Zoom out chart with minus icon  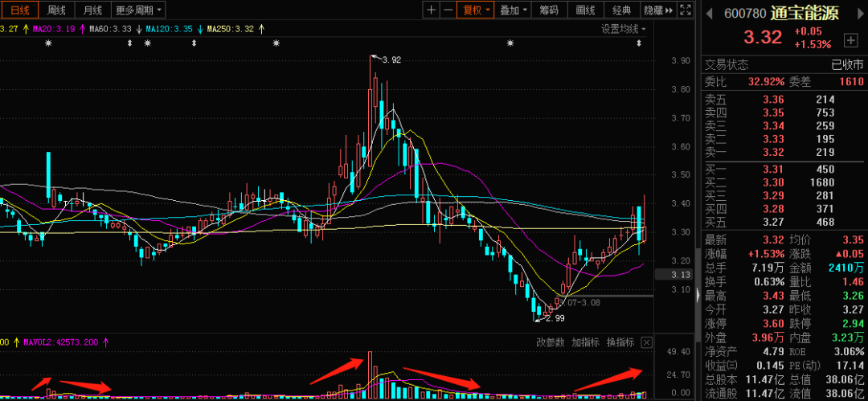pyautogui.click(x=447, y=10)
